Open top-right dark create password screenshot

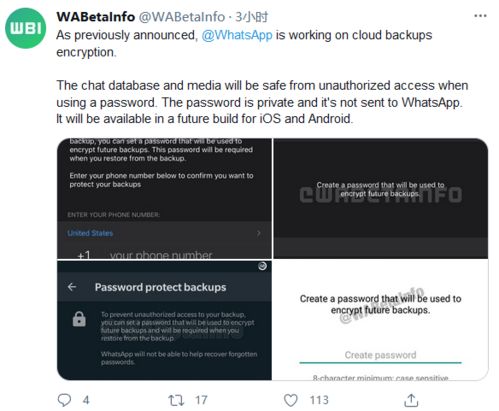click(381, 199)
